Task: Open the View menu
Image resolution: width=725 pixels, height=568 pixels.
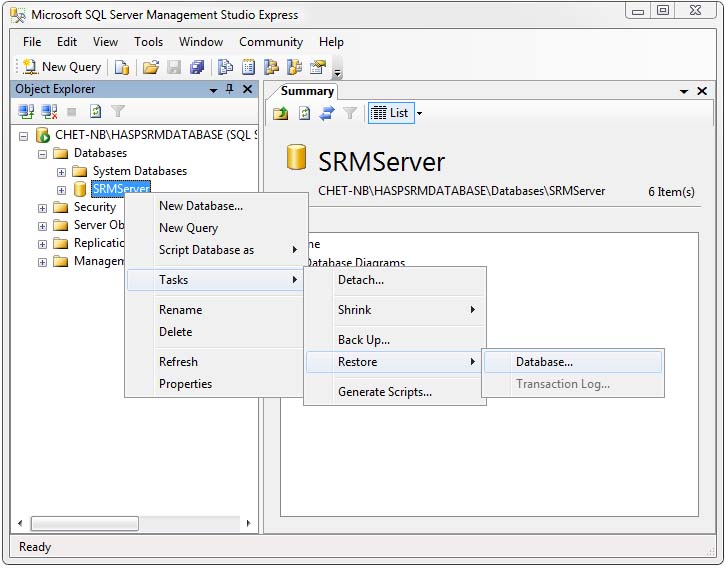Action: coord(105,42)
